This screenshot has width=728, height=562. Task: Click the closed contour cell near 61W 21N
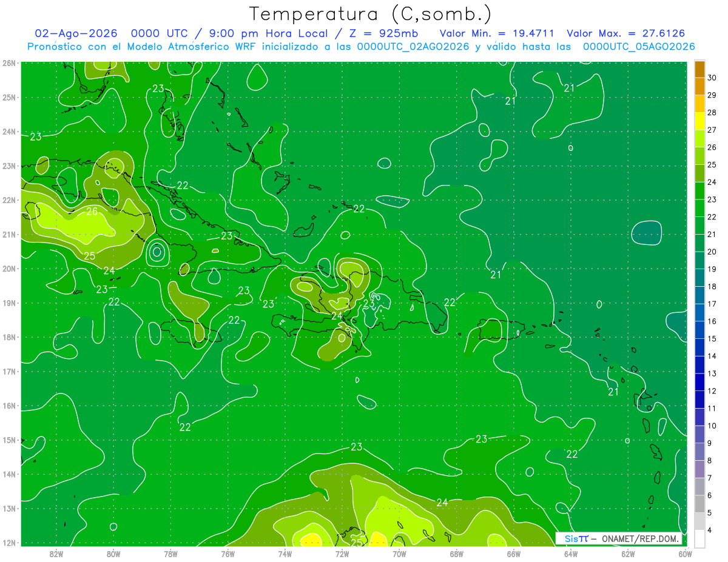647,233
